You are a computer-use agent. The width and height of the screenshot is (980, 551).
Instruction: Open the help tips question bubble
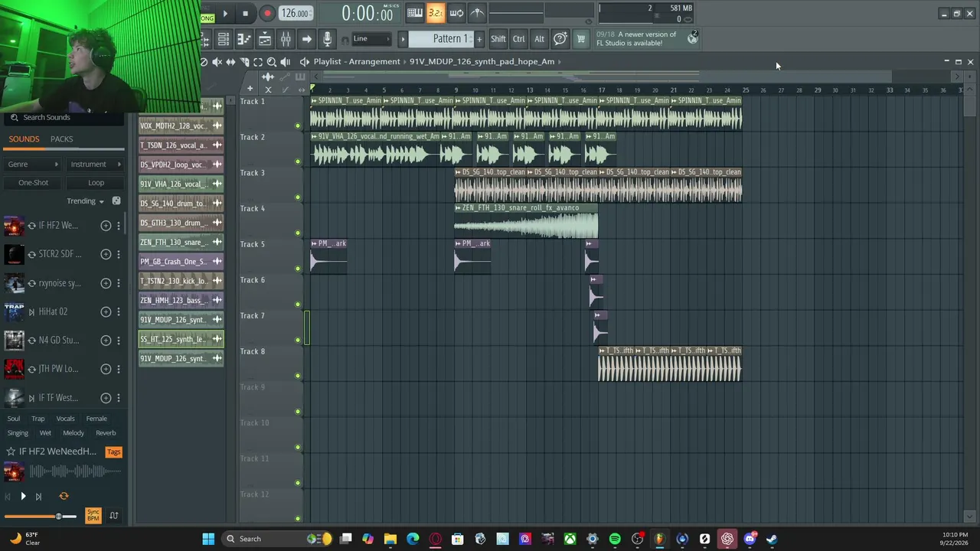tap(560, 39)
